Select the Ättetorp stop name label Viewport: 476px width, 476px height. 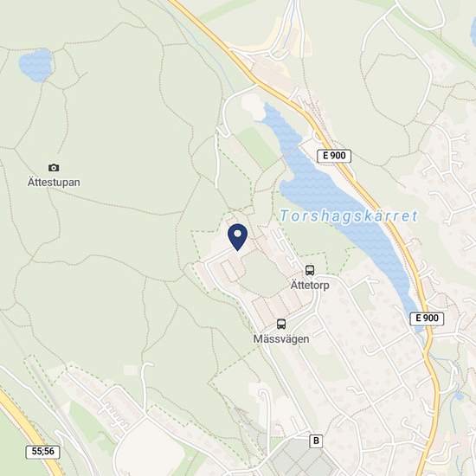click(x=310, y=286)
